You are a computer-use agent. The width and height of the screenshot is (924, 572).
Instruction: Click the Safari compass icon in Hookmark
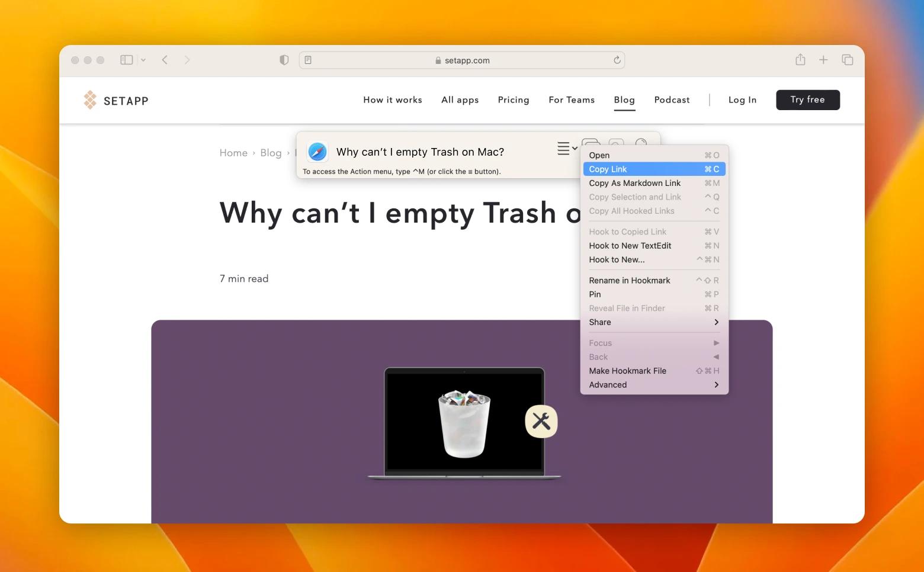(x=317, y=152)
